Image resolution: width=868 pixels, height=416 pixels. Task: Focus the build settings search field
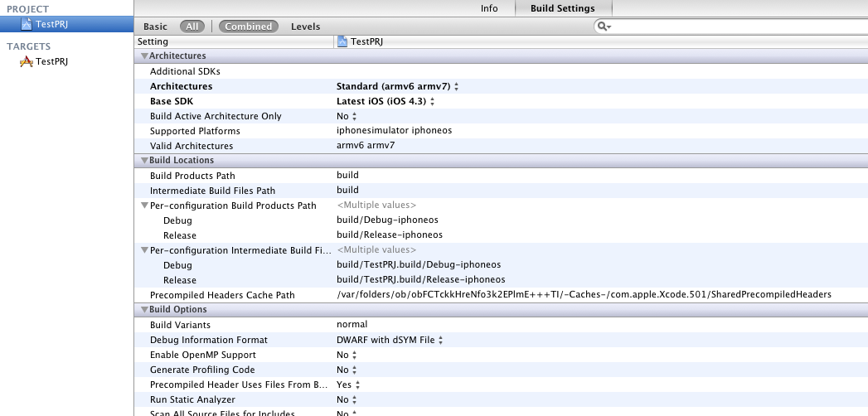[730, 27]
